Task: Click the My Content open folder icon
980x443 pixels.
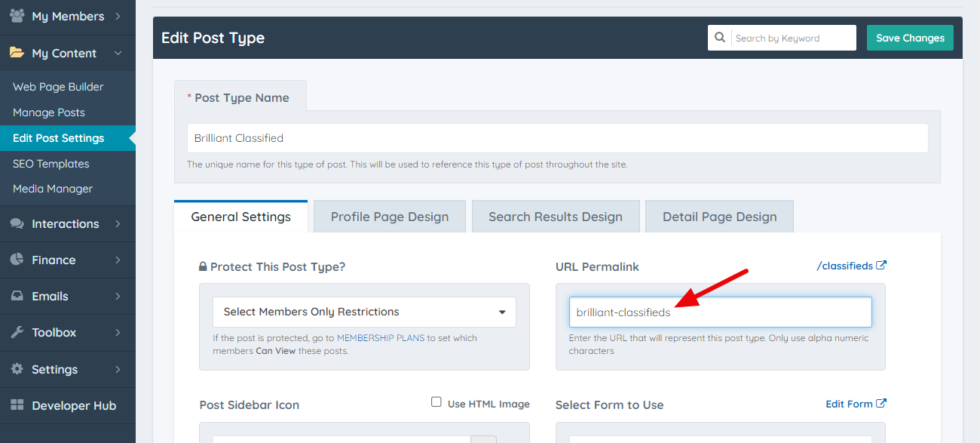Action: (x=17, y=53)
